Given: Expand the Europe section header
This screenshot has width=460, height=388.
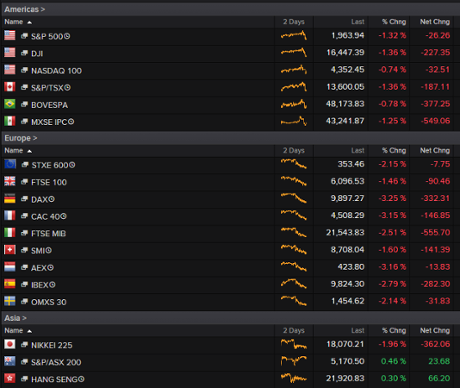Looking at the screenshot, I should tap(21, 138).
